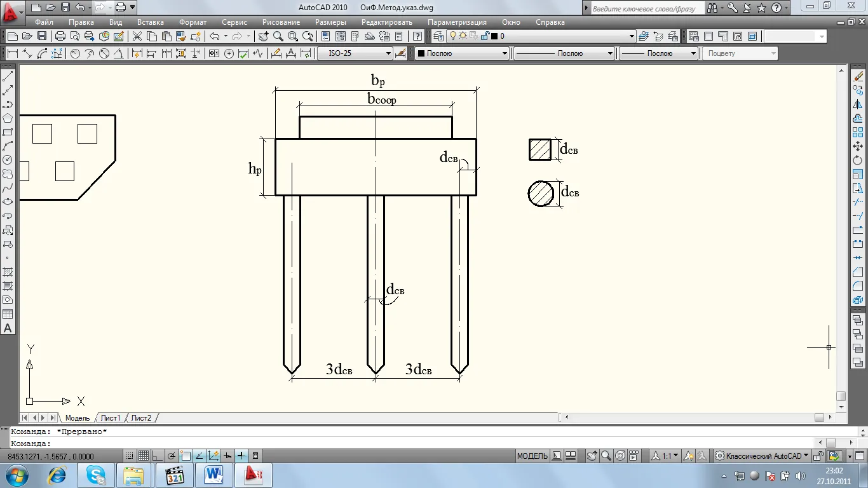The width and height of the screenshot is (868, 488).
Task: Toggle Polar tracking in status bar
Action: [172, 456]
